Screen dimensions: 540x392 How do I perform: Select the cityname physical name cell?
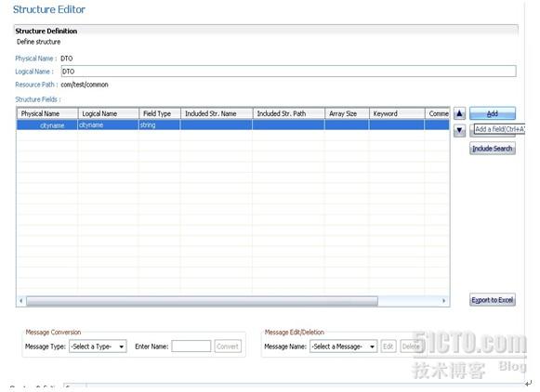(47, 124)
